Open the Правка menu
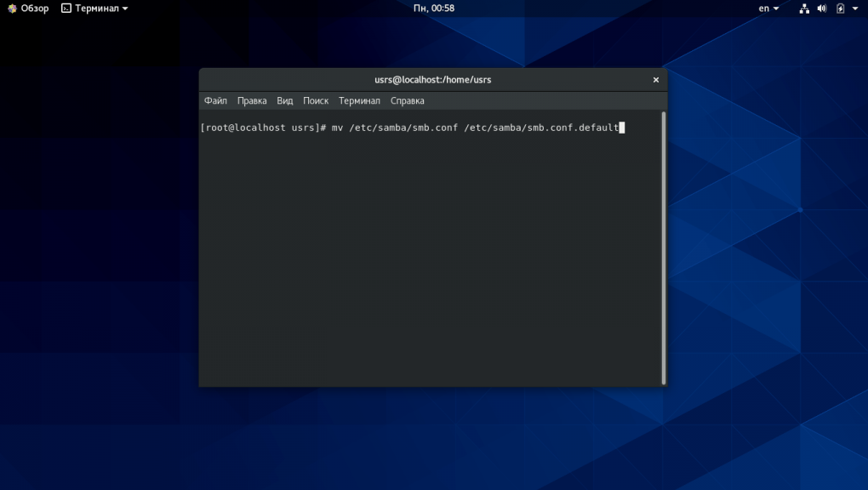Viewport: 868px width, 490px height. [x=252, y=101]
